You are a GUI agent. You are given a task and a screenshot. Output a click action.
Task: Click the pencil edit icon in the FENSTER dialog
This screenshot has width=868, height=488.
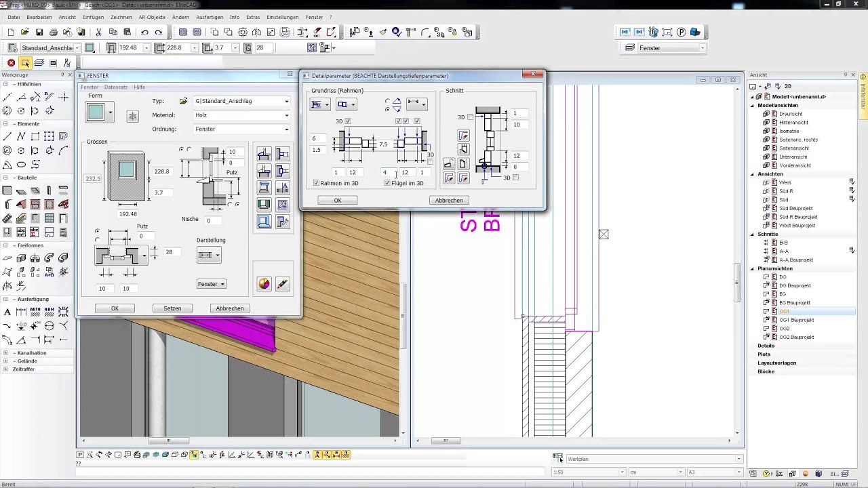282,284
